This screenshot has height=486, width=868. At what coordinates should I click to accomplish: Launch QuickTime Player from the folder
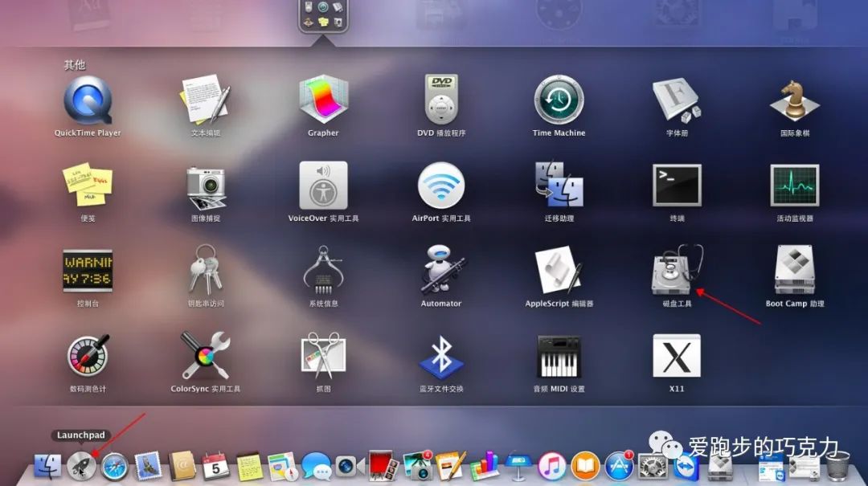pos(88,100)
